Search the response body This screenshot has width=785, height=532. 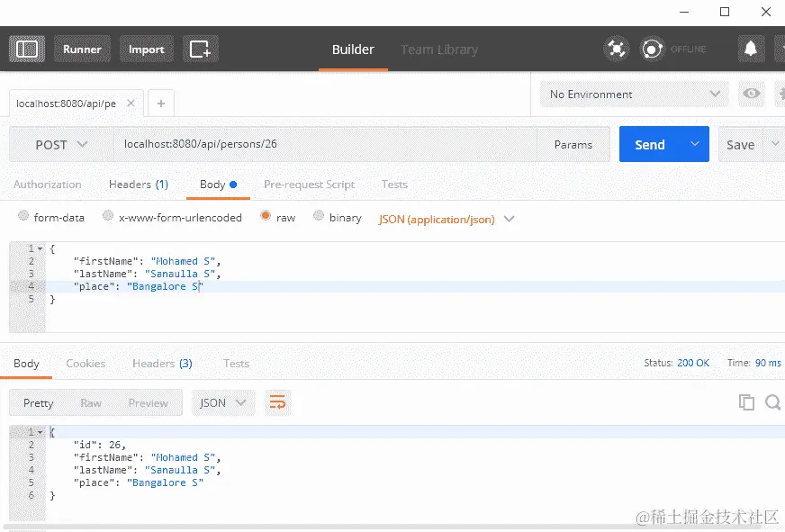(773, 401)
